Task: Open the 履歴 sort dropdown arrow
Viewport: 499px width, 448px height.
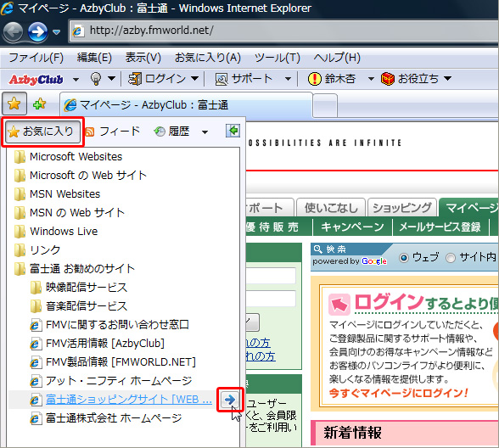Action: pos(205,132)
